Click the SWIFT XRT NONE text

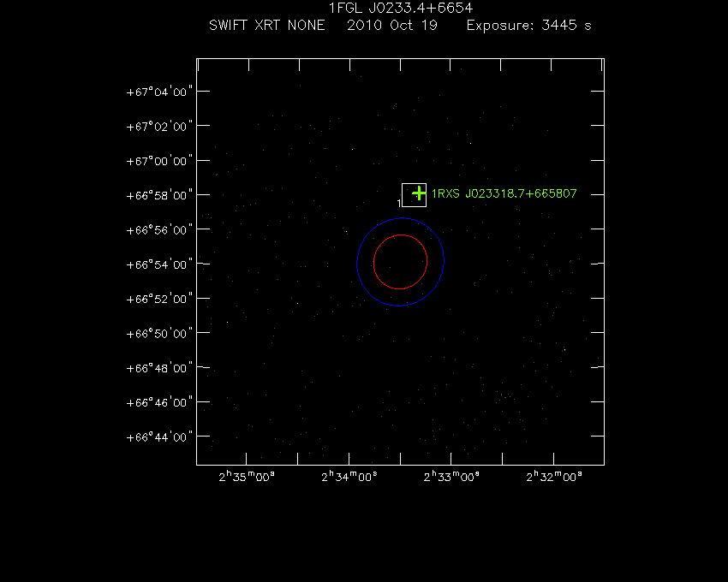pos(267,25)
